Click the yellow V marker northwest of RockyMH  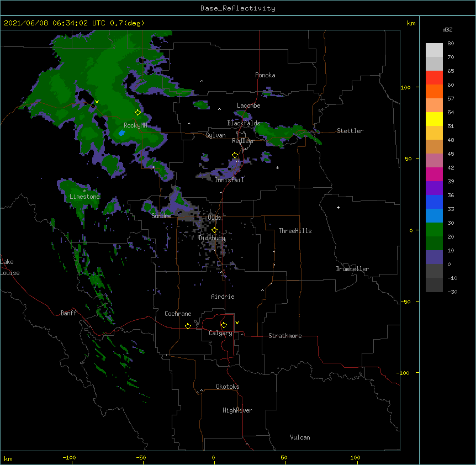[97, 102]
